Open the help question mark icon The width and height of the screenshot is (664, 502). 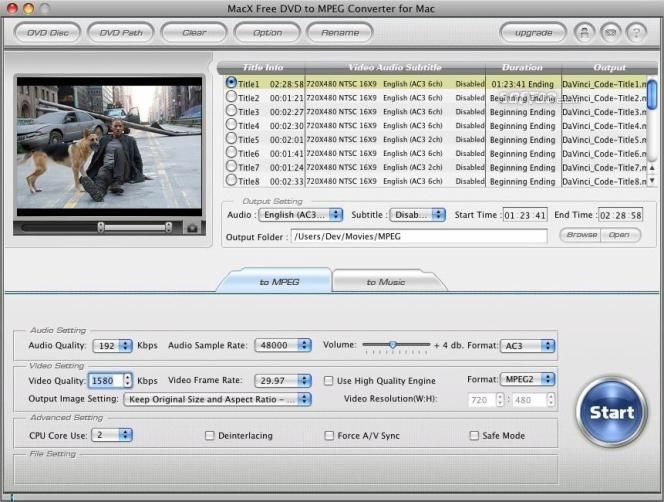(636, 33)
